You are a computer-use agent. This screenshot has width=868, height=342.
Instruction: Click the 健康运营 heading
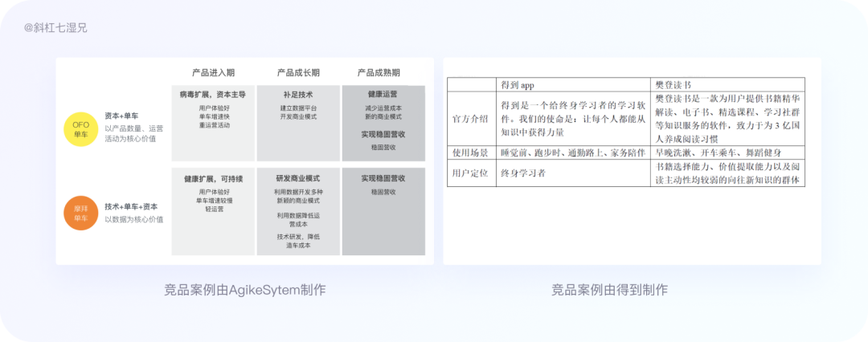point(383,95)
